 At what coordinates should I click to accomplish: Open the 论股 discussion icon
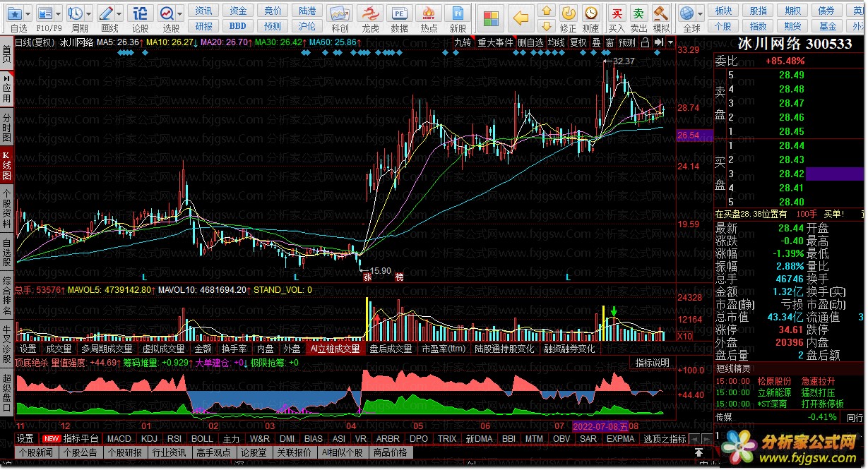coord(140,13)
